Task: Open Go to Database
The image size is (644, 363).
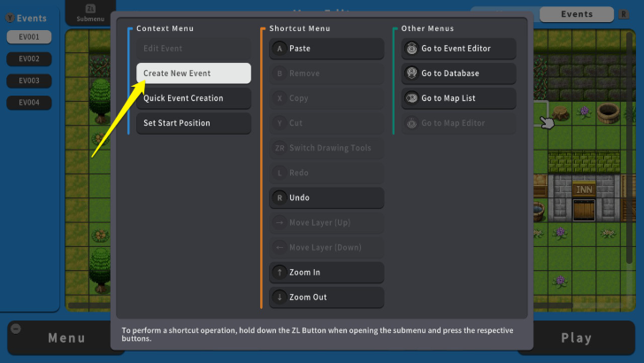Action: coord(458,73)
